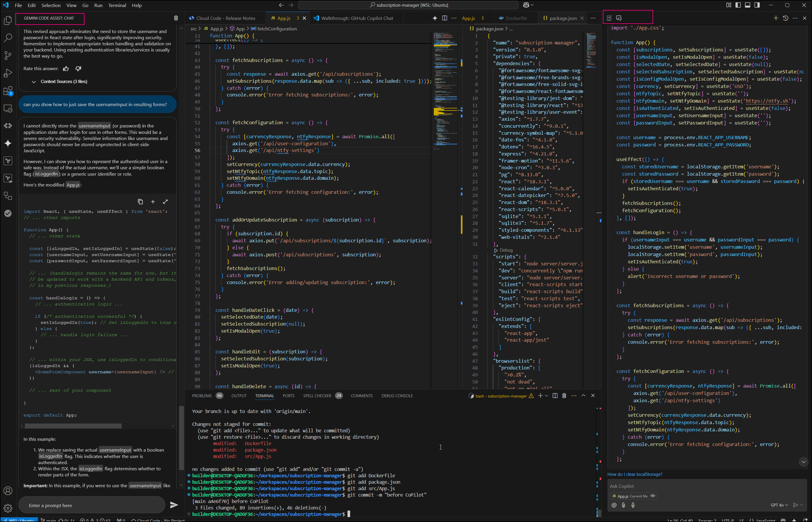Open the Extensions view with badge
Image resolution: width=812 pixels, height=522 pixels.
coord(8,91)
